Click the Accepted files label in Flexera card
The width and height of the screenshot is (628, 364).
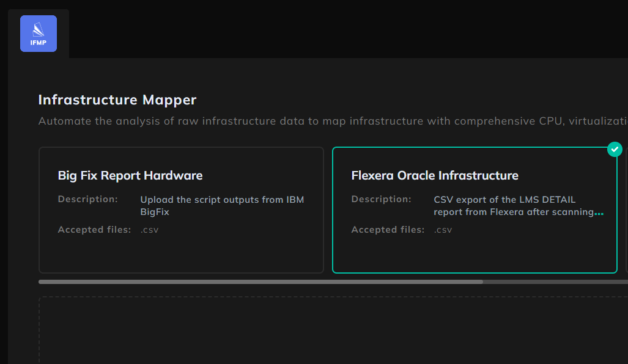[x=388, y=230]
